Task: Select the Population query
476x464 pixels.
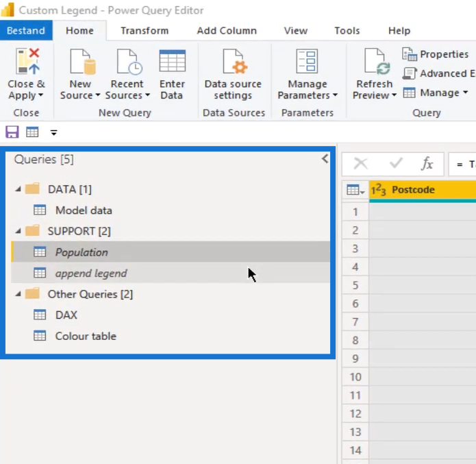Action: (171, 252)
